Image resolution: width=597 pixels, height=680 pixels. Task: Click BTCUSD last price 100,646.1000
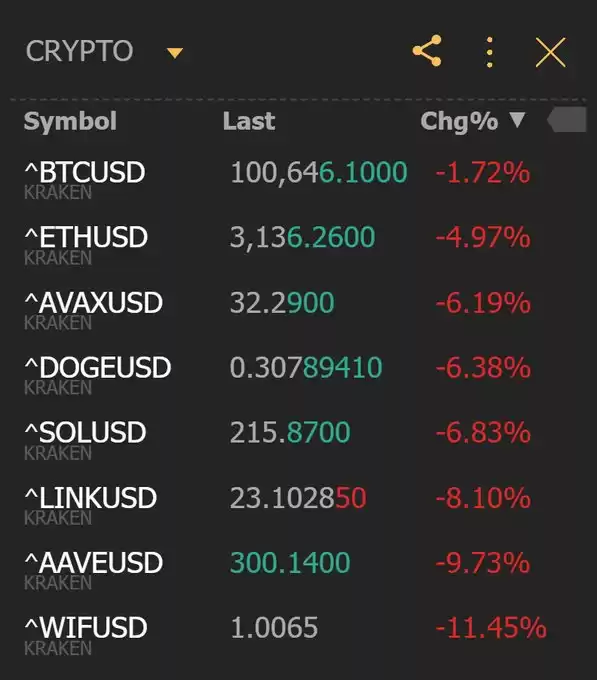[x=319, y=172]
